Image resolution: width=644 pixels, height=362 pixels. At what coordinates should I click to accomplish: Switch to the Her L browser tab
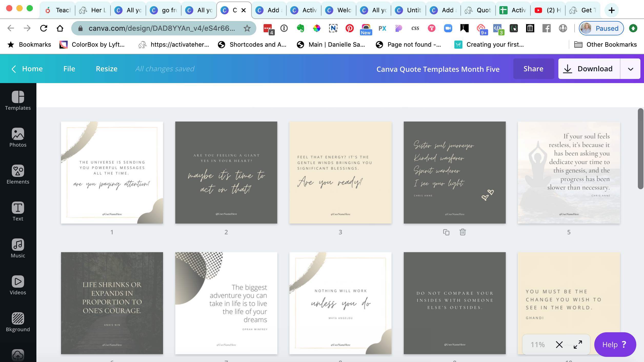tap(93, 10)
